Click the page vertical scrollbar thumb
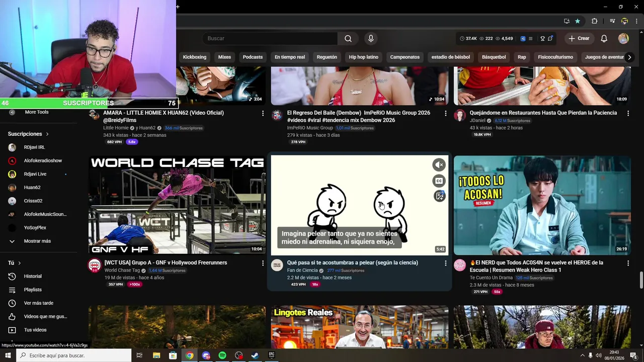The image size is (644, 362). (641, 281)
